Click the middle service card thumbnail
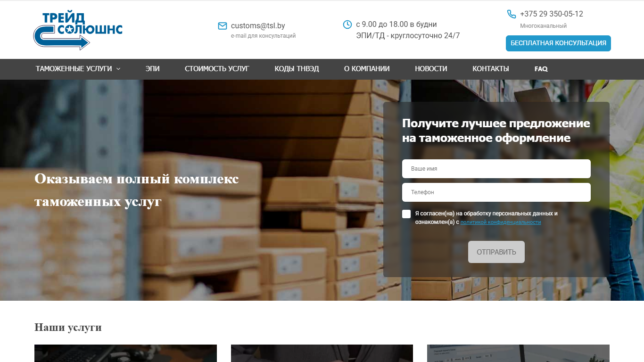This screenshot has height=362, width=644. 322,353
